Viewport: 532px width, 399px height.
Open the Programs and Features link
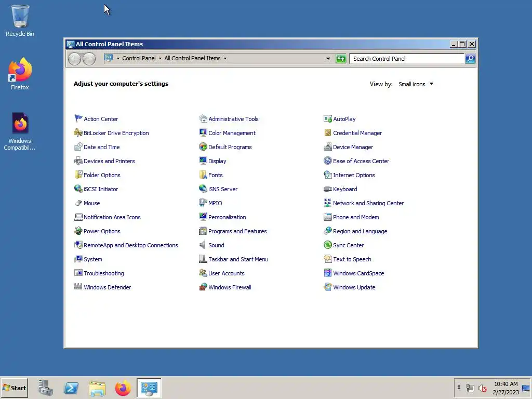(x=237, y=231)
